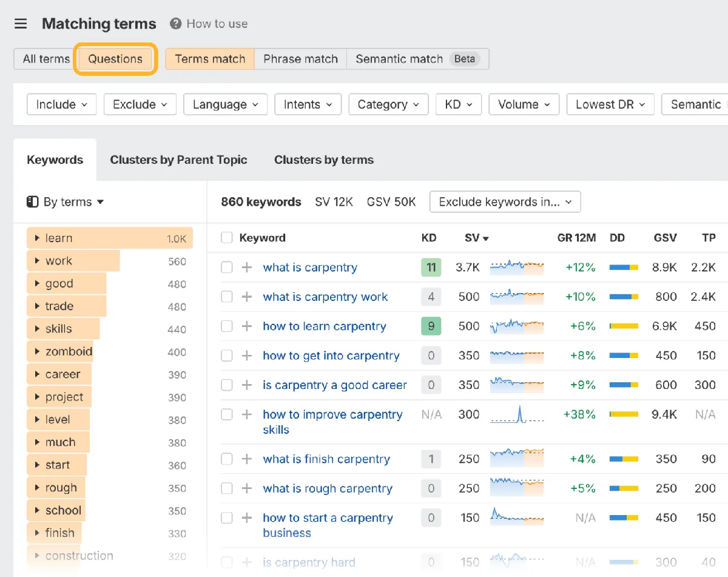Screen dimensions: 728x577
Task: Click the sort arrow next to SV column
Action: click(x=486, y=238)
